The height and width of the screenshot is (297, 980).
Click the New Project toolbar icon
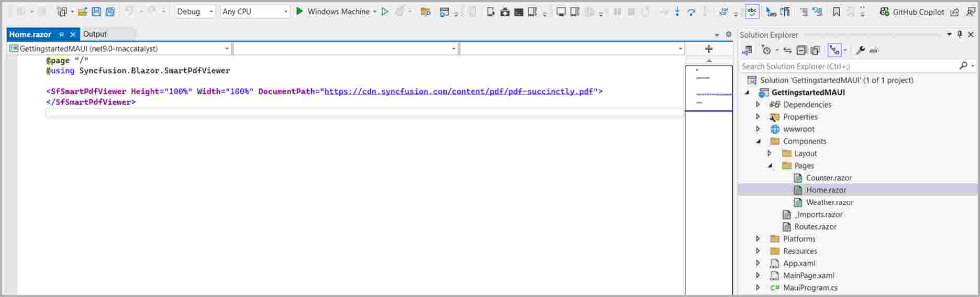62,12
